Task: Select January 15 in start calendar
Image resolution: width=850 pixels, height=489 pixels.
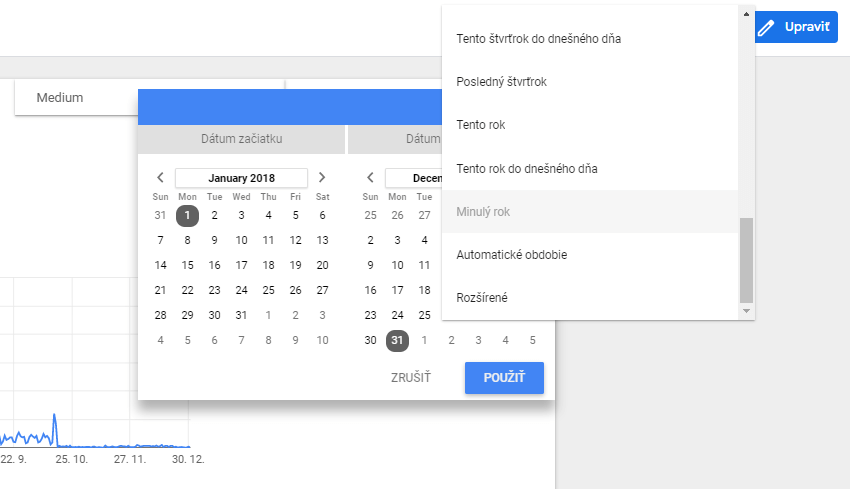Action: (188, 265)
